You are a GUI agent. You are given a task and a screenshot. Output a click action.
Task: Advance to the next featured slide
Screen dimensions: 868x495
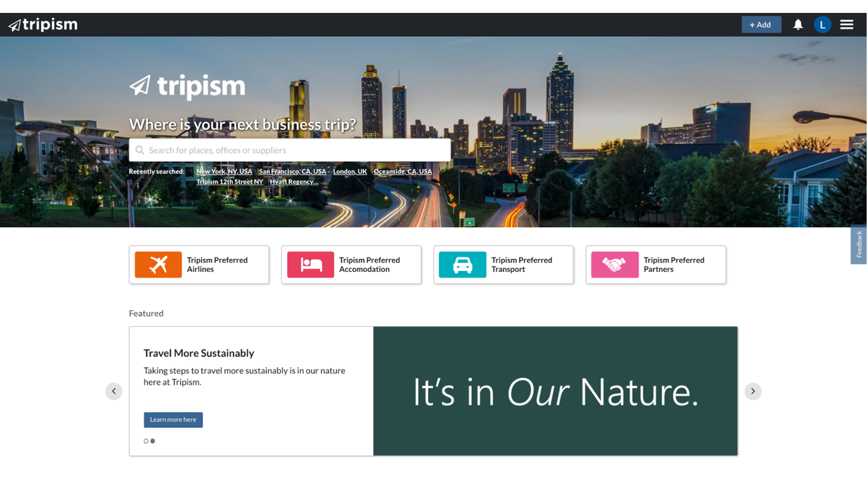(x=753, y=391)
